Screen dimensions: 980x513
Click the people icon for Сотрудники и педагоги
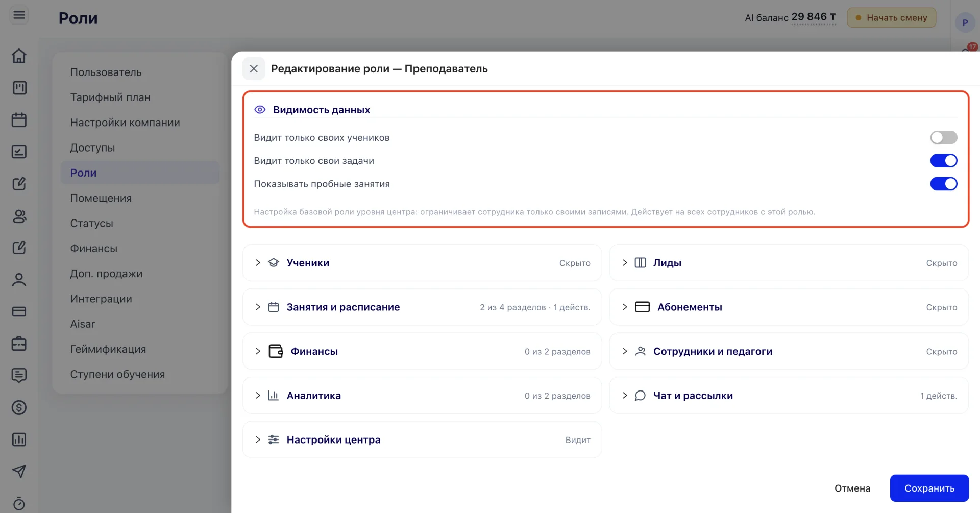click(x=640, y=351)
